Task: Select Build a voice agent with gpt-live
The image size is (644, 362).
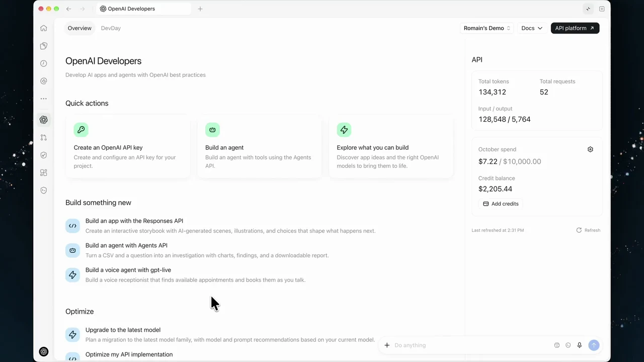Action: [x=186, y=275]
